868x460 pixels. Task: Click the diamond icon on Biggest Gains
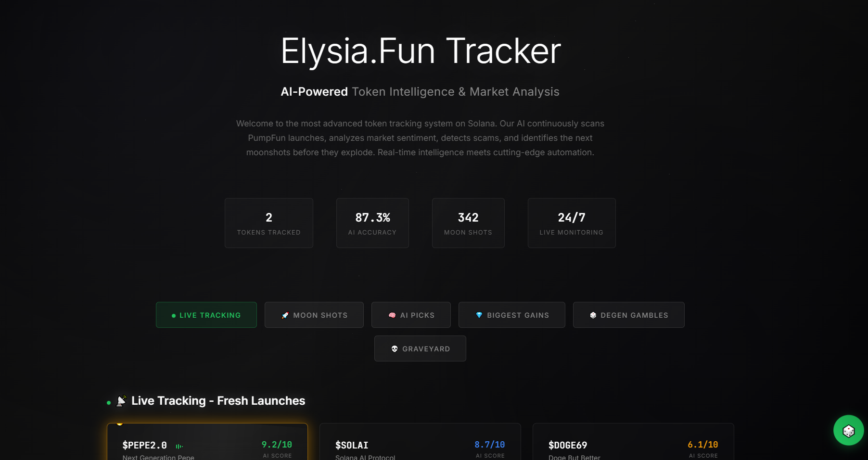[x=479, y=315]
